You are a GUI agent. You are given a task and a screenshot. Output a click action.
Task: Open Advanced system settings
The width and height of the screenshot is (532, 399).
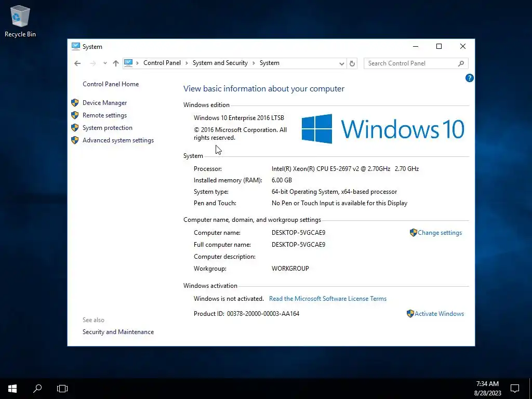(118, 140)
